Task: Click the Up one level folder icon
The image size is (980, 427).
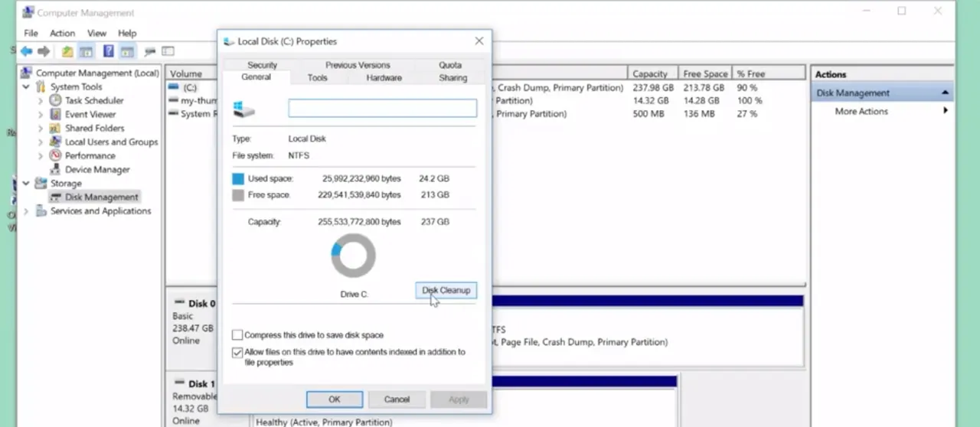Action: coord(67,51)
